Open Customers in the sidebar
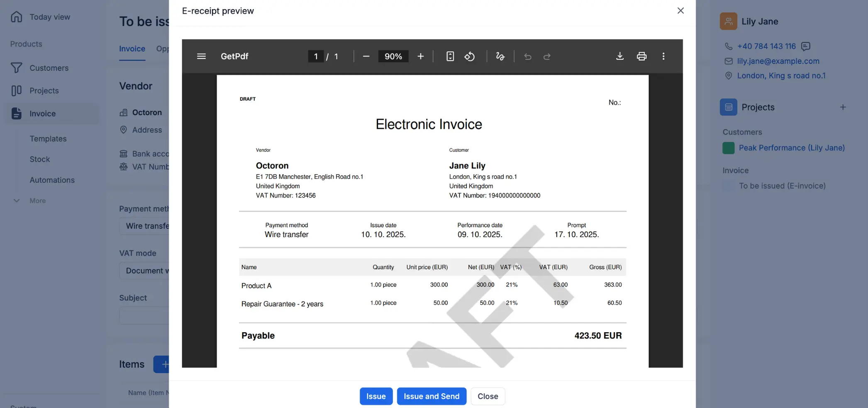The height and width of the screenshot is (408, 868). click(49, 68)
